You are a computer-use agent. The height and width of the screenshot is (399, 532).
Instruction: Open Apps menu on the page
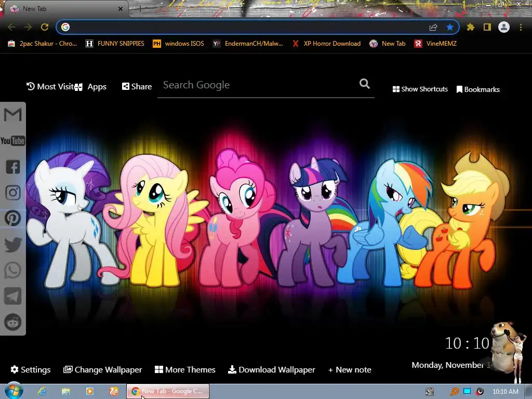click(x=91, y=87)
